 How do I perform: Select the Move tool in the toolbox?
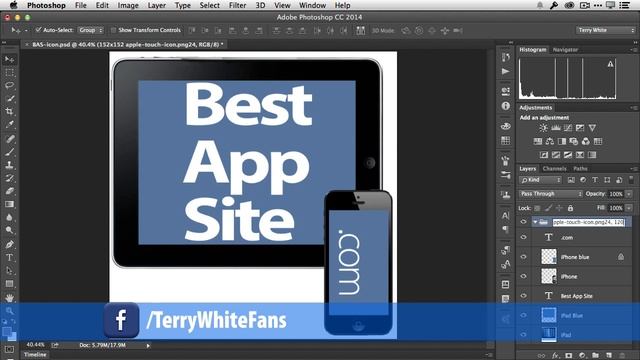click(x=9, y=60)
